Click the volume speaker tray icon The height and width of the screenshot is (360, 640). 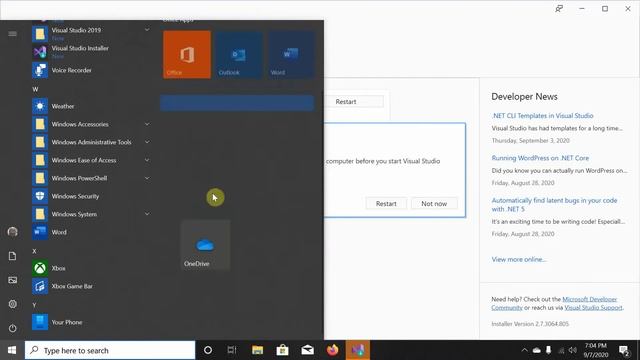pos(573,350)
